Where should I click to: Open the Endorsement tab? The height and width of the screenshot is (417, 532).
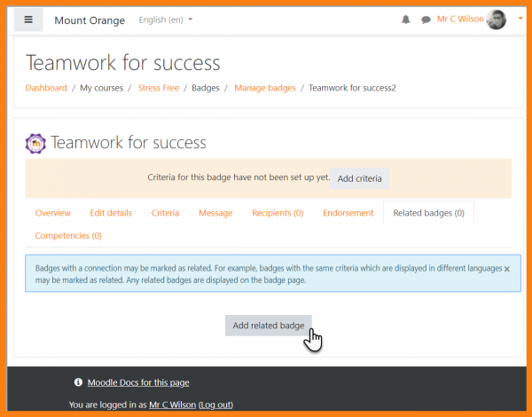[348, 213]
